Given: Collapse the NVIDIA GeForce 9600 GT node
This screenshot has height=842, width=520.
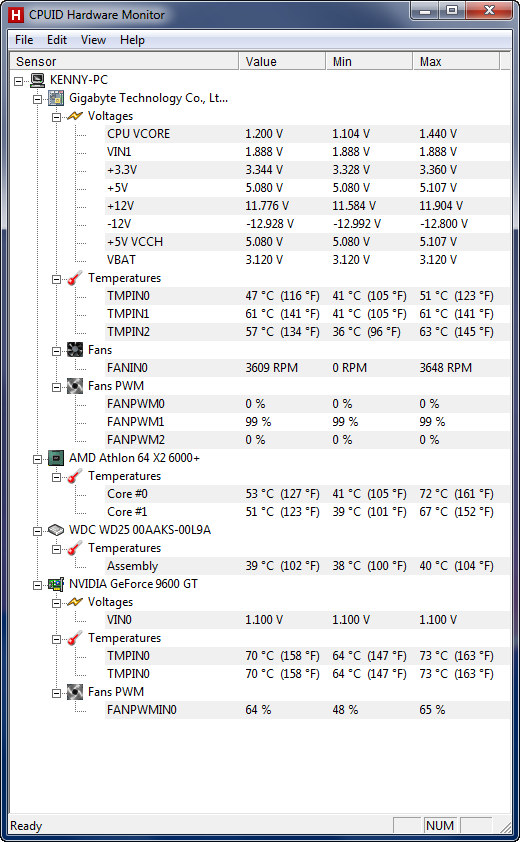Looking at the screenshot, I should pyautogui.click(x=38, y=585).
